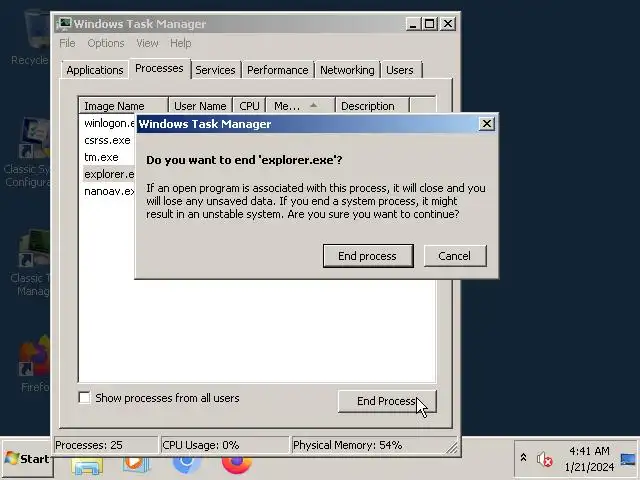Switch to the Services tab
The height and width of the screenshot is (480, 640).
tap(215, 70)
